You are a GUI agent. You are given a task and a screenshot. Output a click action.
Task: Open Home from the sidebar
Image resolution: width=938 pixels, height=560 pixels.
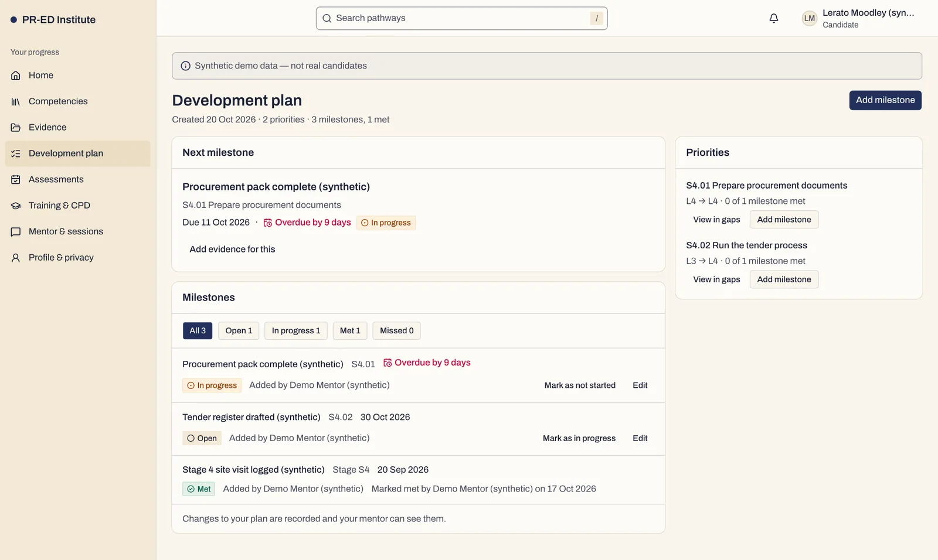77,75
